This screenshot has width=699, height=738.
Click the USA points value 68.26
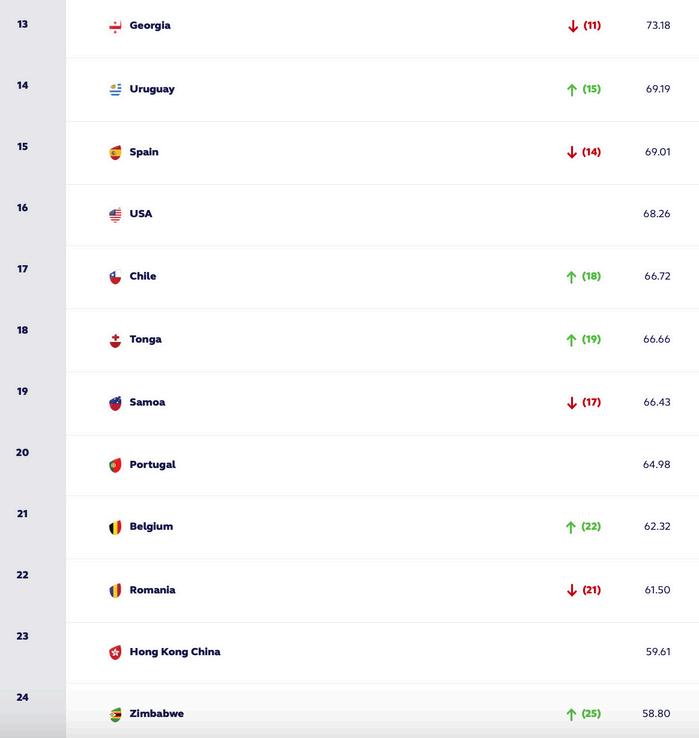[x=657, y=214]
